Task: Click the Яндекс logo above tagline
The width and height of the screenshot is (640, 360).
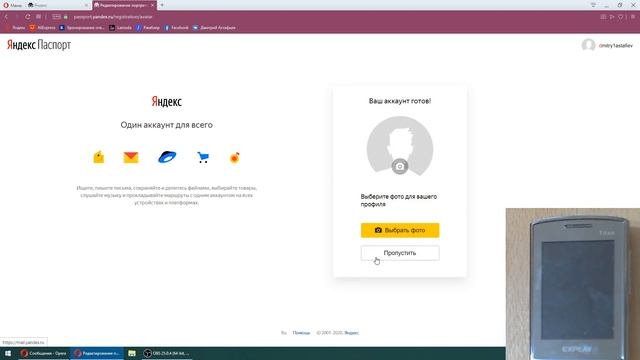Action: [167, 101]
